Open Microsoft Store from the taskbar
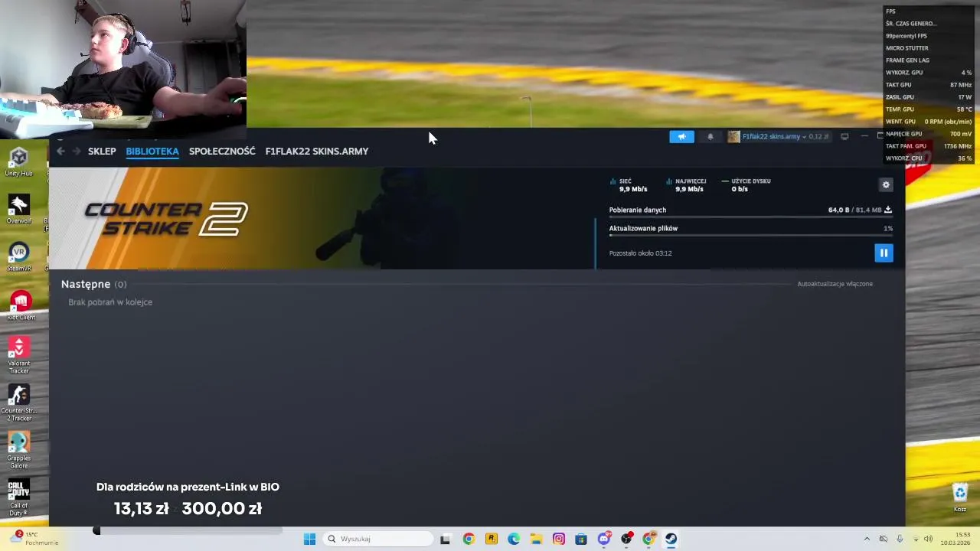This screenshot has width=980, height=551. pos(581,539)
